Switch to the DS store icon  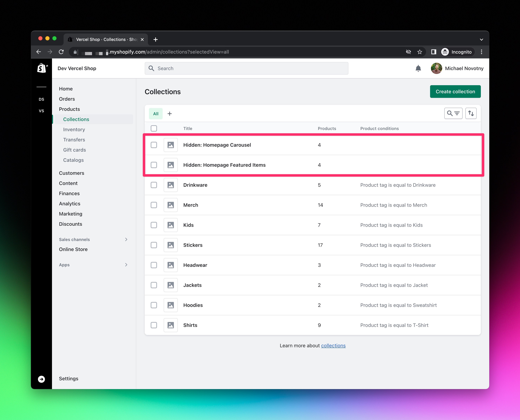(41, 99)
